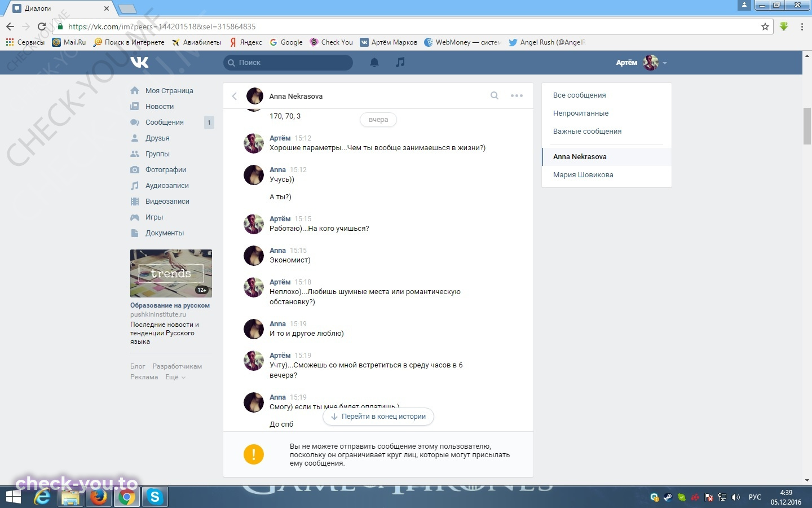The height and width of the screenshot is (508, 812).
Task: Open the Anna Nekrasova dialog tab
Action: click(x=607, y=157)
